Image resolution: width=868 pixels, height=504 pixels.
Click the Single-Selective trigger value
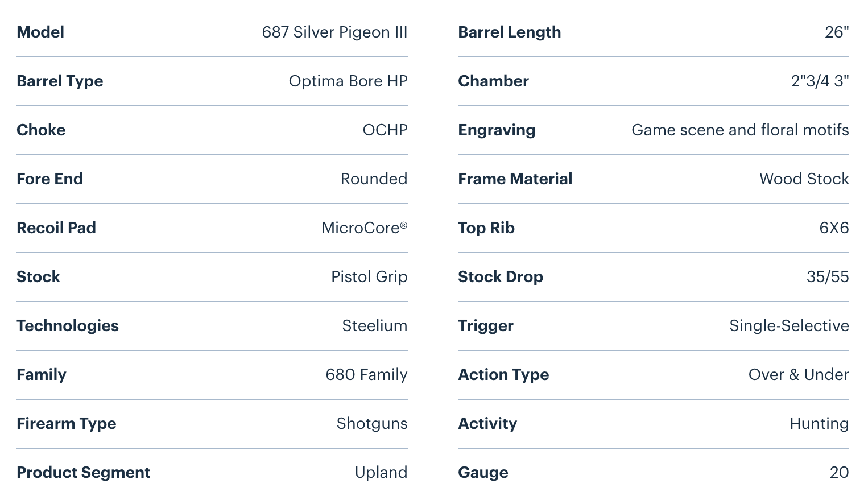[789, 326]
